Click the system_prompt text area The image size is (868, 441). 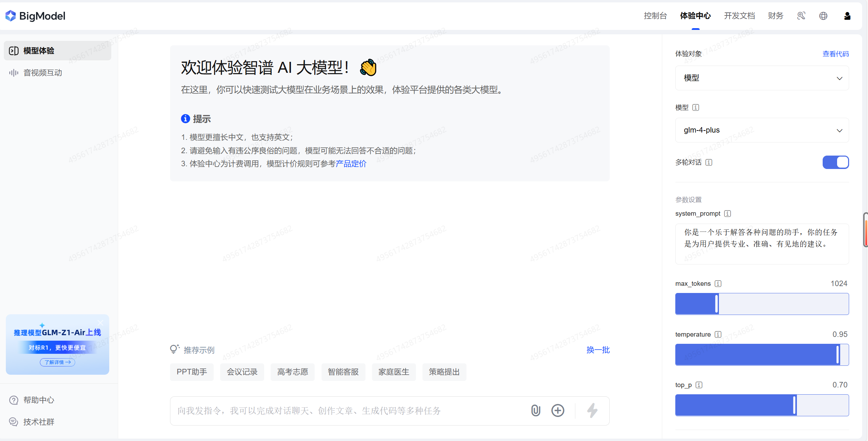pyautogui.click(x=762, y=244)
